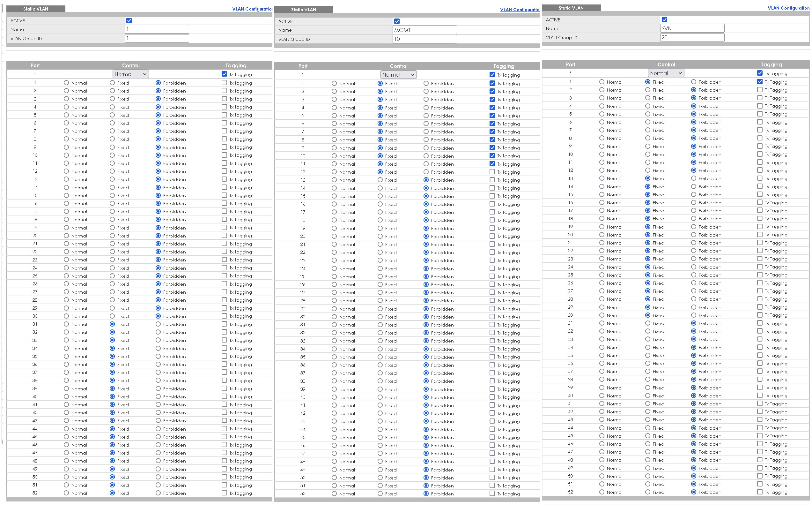
Task: Set port 10 to Normal in VLAN 1 panel
Action: tap(66, 155)
